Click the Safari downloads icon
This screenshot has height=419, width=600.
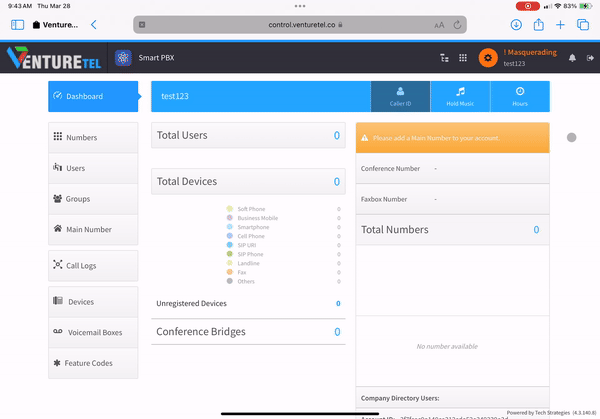516,24
